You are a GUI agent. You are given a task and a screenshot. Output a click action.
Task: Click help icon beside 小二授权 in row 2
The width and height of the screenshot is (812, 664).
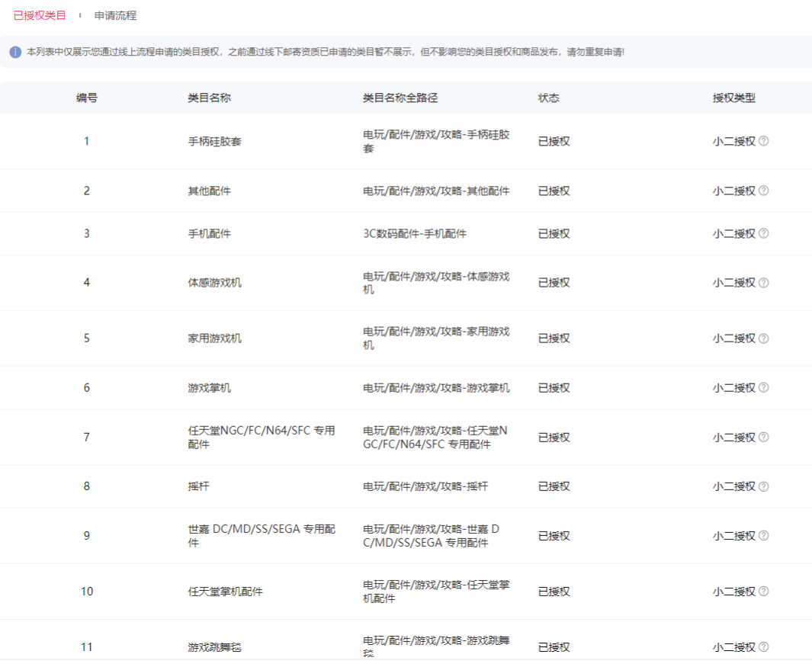click(x=763, y=191)
